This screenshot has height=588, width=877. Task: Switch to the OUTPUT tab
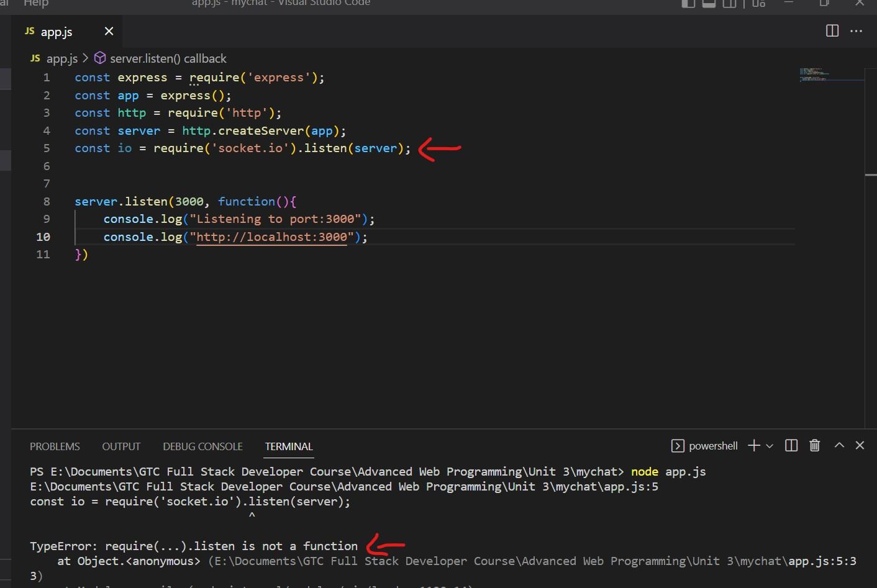(x=120, y=446)
